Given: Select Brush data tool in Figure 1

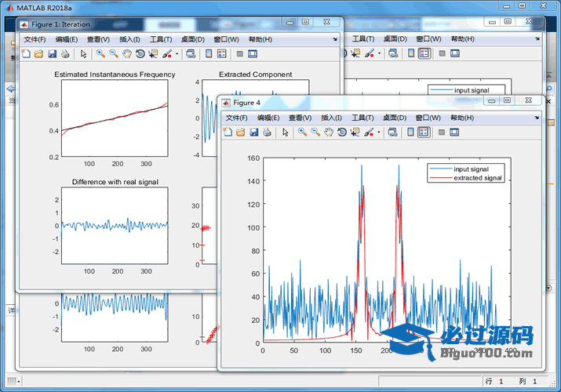Looking at the screenshot, I should coord(166,54).
